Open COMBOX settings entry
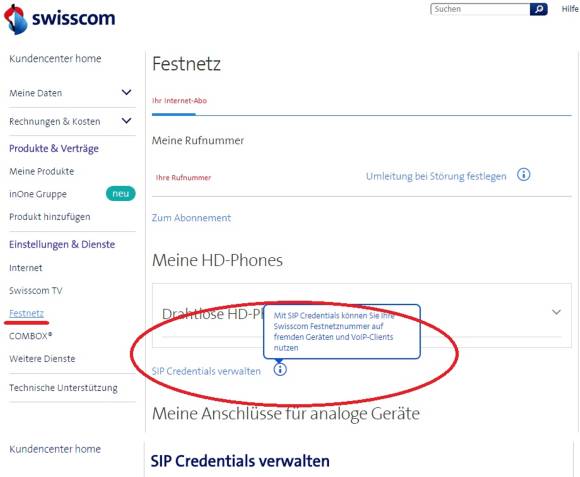580x477 pixels. 31,336
